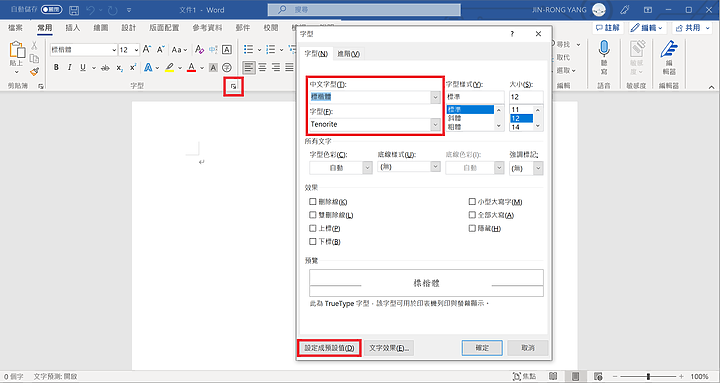Viewport: 720px width, 383px height.
Task: Align text left in ribbon
Action: pos(249,68)
